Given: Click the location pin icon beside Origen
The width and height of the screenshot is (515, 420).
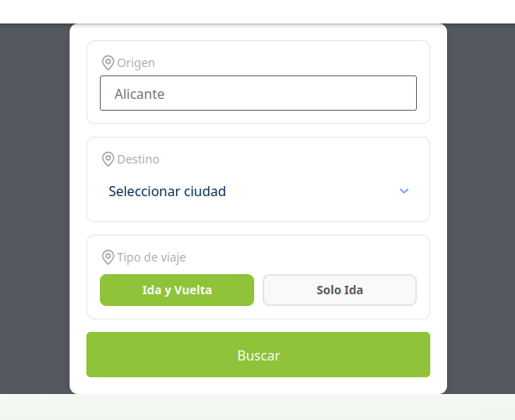Looking at the screenshot, I should (x=107, y=62).
